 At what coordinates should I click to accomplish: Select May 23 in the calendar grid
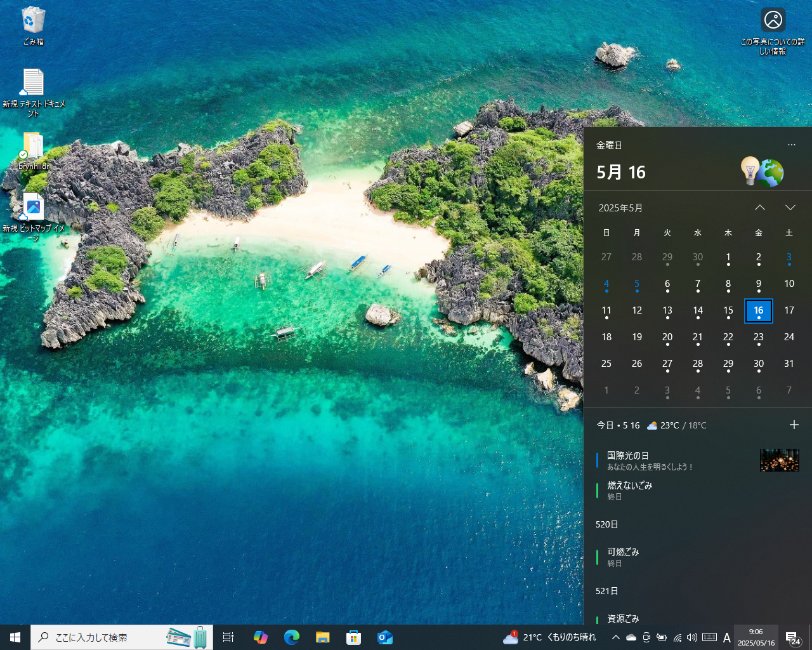(x=759, y=336)
